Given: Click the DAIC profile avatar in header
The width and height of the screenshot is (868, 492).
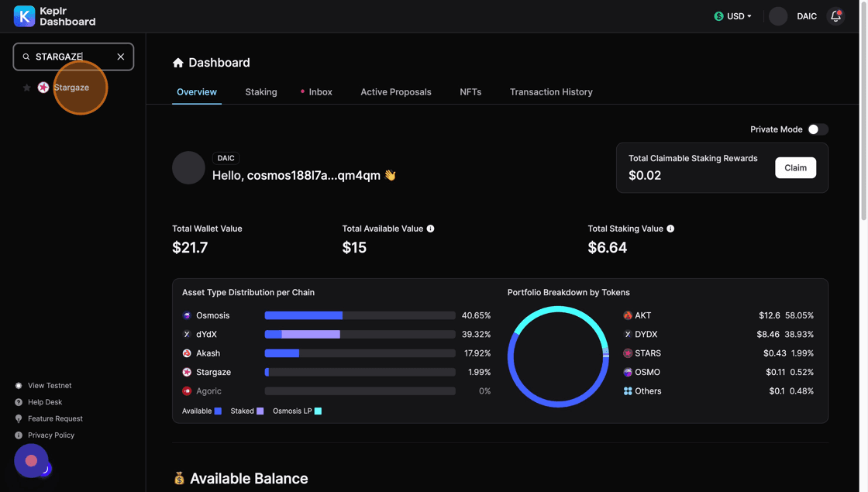Looking at the screenshot, I should (778, 16).
